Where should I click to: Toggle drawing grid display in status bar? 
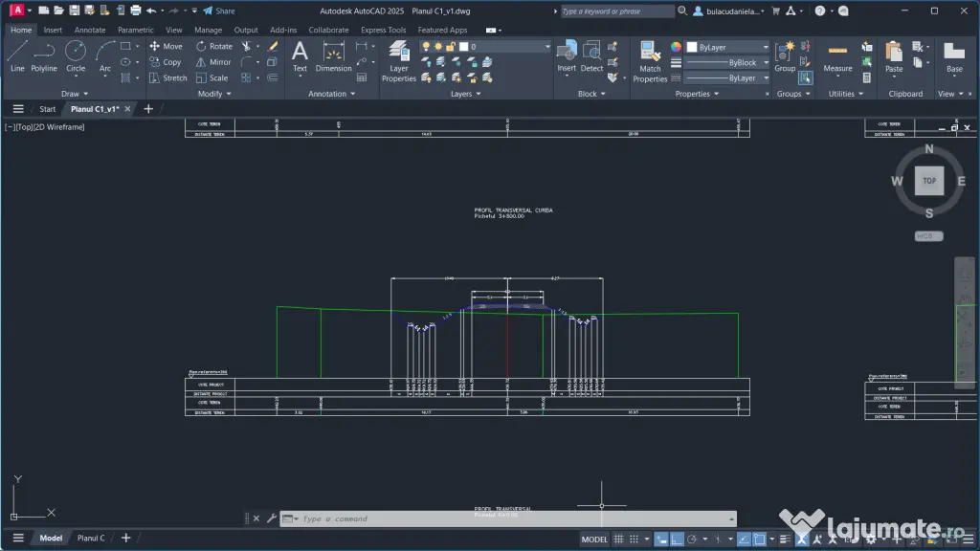[x=618, y=539]
